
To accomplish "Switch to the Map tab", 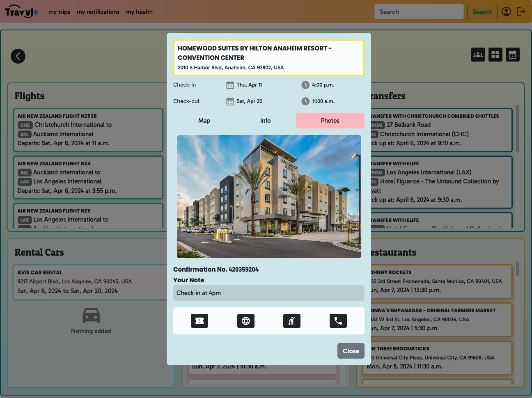I will pyautogui.click(x=204, y=121).
